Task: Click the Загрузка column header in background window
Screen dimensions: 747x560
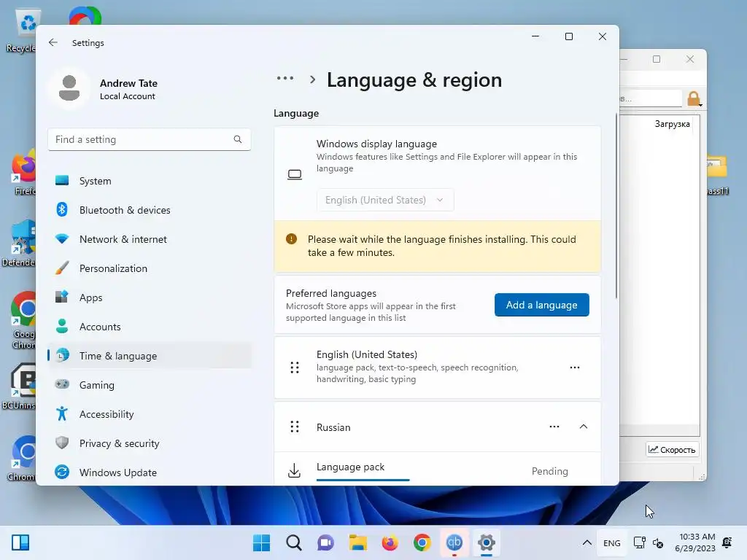Action: pos(672,124)
